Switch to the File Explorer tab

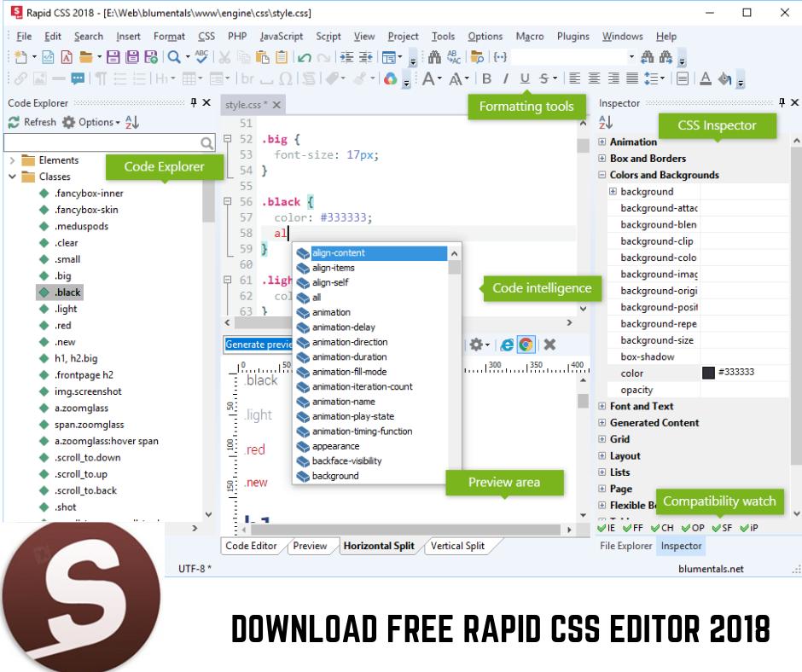click(625, 546)
